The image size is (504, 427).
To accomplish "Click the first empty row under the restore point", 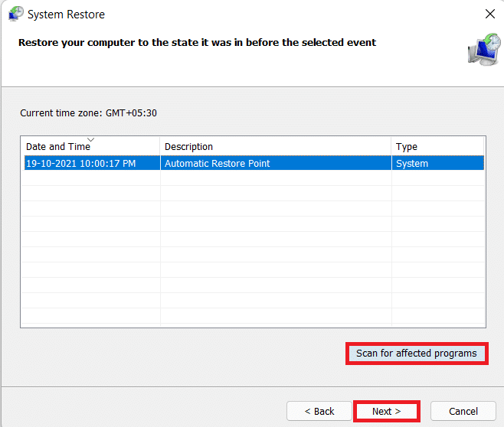I will click(x=252, y=178).
